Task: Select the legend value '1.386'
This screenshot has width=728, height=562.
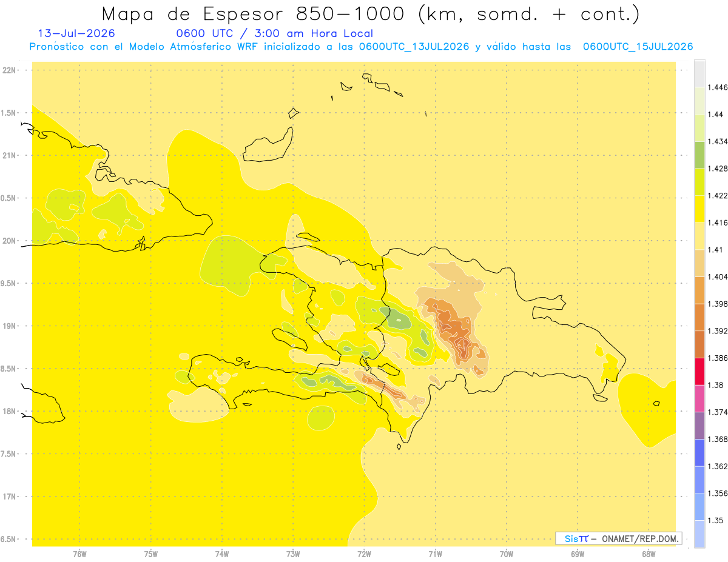Action: point(718,358)
